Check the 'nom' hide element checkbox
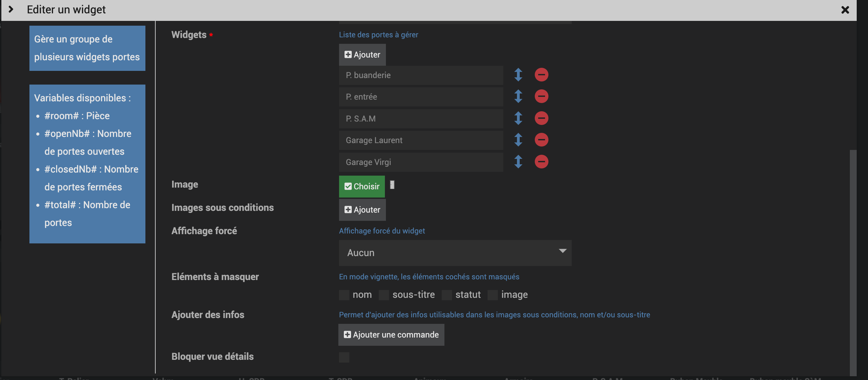Image resolution: width=868 pixels, height=380 pixels. coord(344,295)
